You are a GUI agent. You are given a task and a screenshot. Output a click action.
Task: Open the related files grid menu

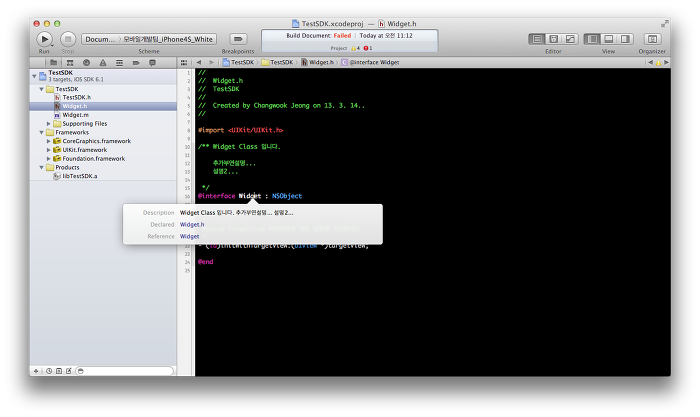point(184,63)
